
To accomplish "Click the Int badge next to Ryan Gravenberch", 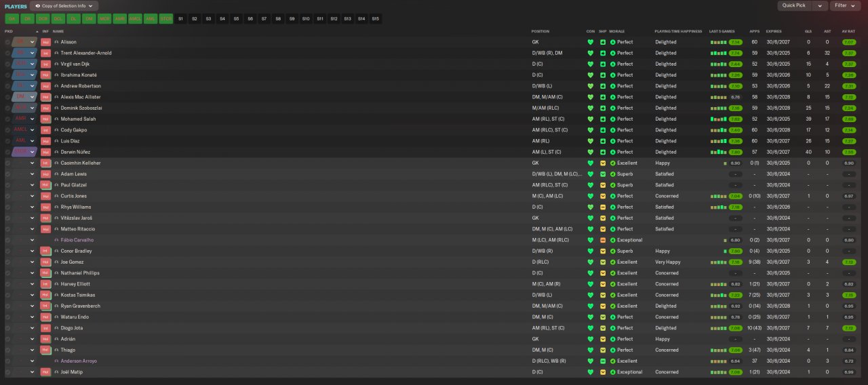I will pos(45,306).
